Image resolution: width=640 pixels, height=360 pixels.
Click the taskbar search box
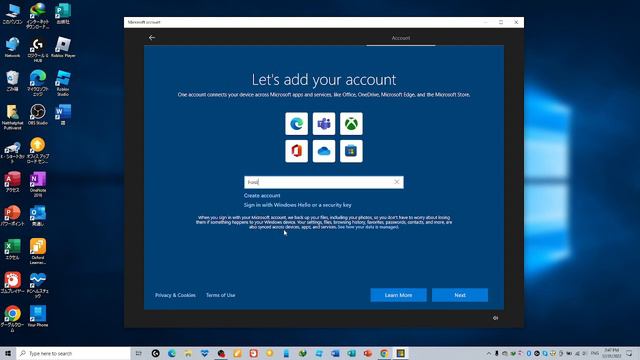[x=73, y=353]
